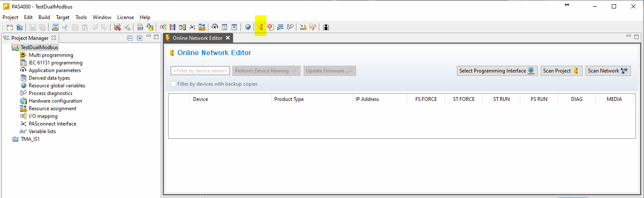Click the Save toolbar icon
644x198 pixels.
click(x=33, y=27)
